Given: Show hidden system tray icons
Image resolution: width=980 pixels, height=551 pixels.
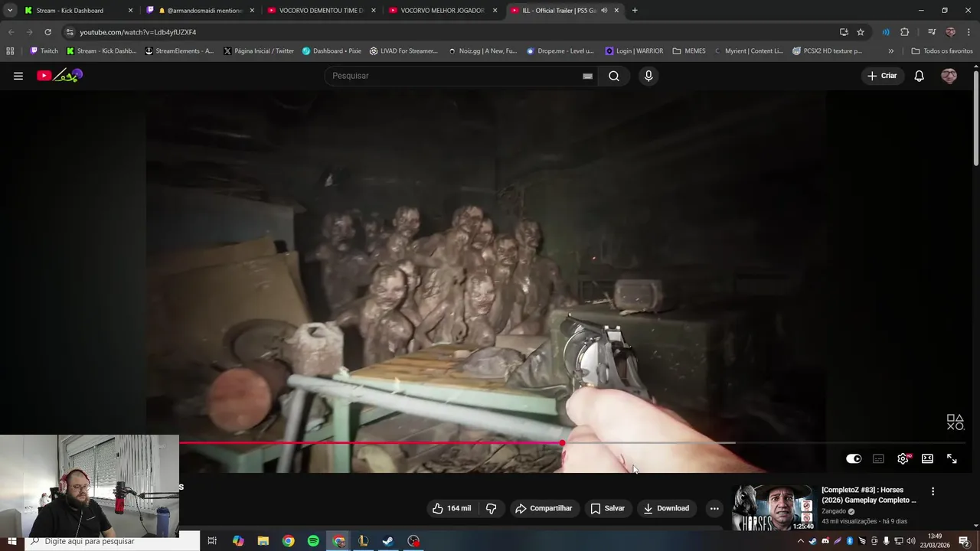Looking at the screenshot, I should 801,541.
